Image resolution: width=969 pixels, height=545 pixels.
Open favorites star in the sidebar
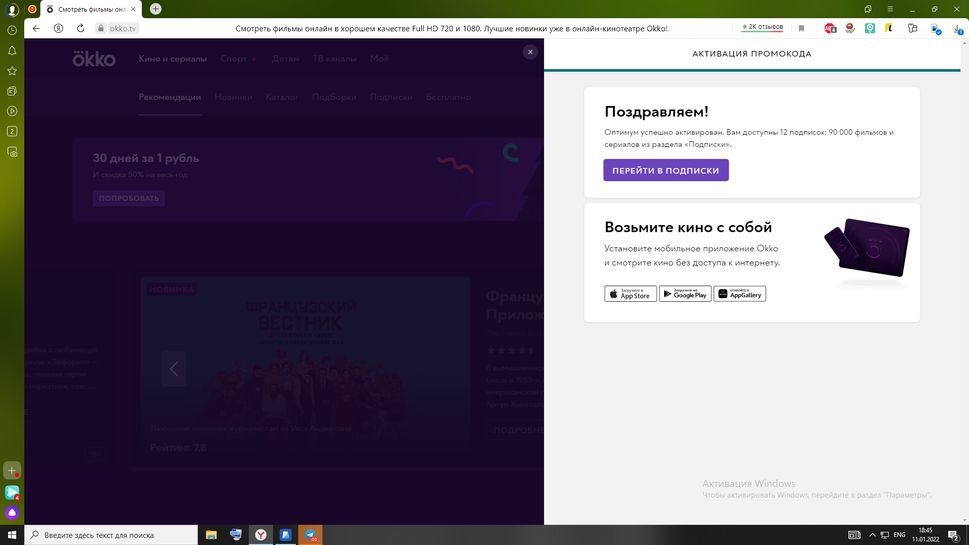pyautogui.click(x=12, y=71)
